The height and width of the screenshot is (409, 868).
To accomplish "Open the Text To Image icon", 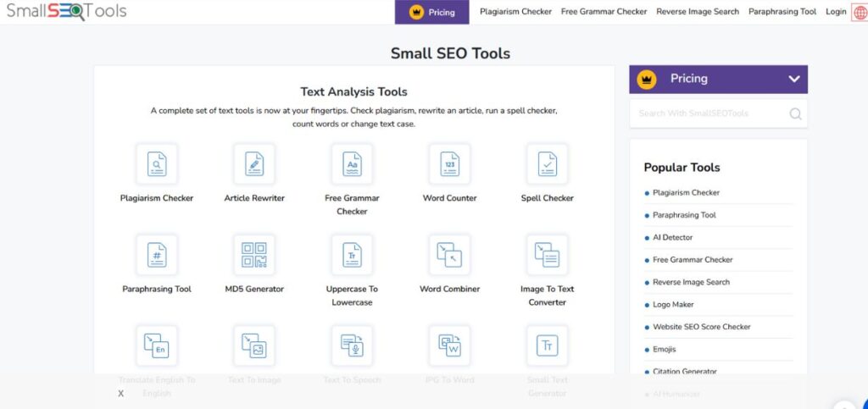I will [254, 346].
